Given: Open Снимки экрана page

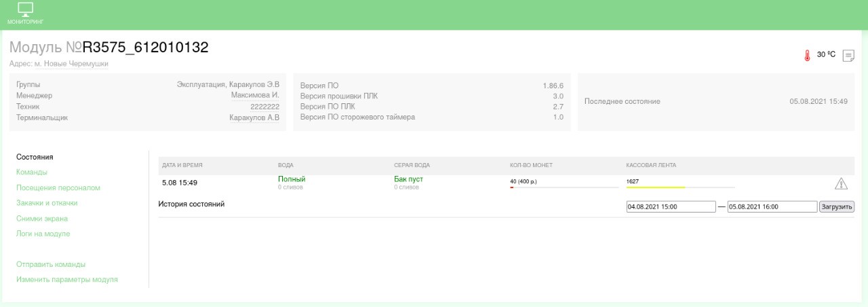Looking at the screenshot, I should click(42, 219).
